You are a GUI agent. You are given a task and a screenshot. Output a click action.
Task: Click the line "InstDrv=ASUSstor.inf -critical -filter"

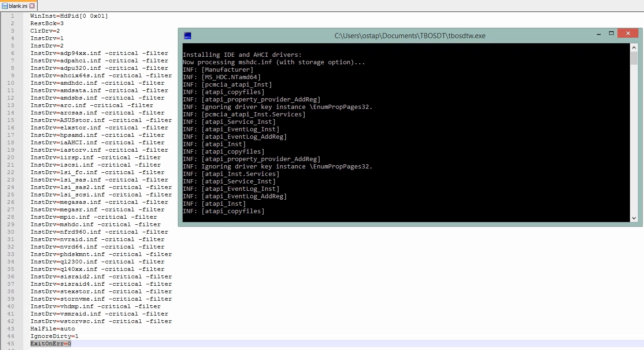click(x=101, y=120)
